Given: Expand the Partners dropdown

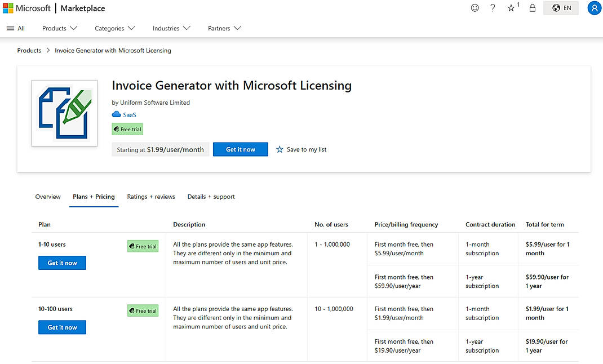Looking at the screenshot, I should [224, 28].
